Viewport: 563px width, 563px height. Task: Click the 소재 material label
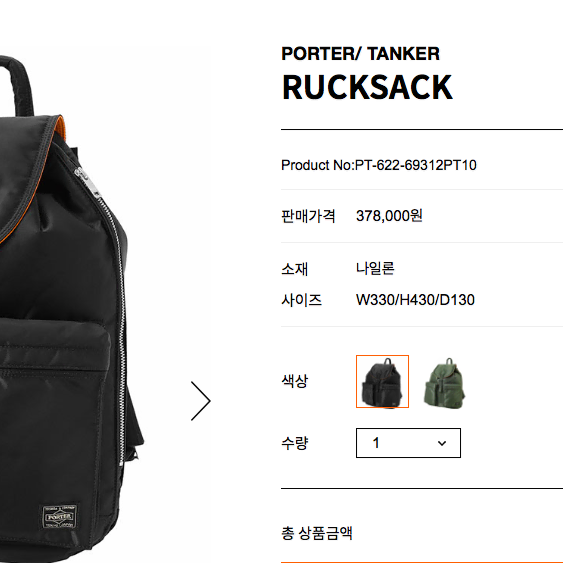pyautogui.click(x=294, y=269)
